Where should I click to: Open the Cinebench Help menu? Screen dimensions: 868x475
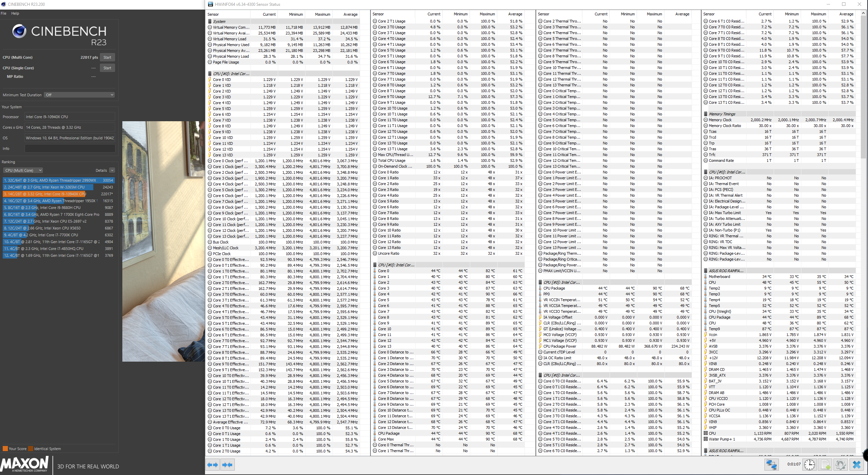(x=15, y=13)
